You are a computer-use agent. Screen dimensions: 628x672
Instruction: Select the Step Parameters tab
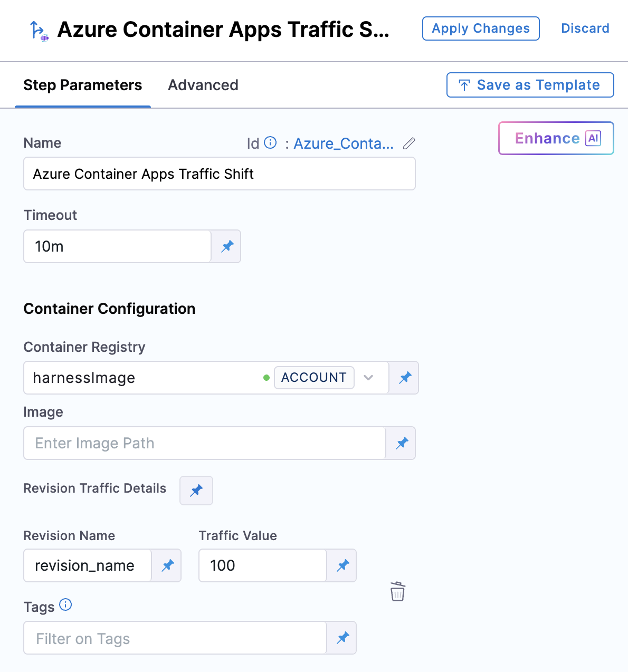(83, 85)
